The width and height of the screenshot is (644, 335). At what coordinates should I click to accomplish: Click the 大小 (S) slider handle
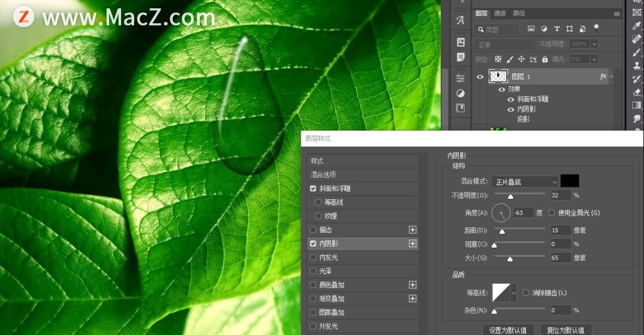(x=510, y=259)
